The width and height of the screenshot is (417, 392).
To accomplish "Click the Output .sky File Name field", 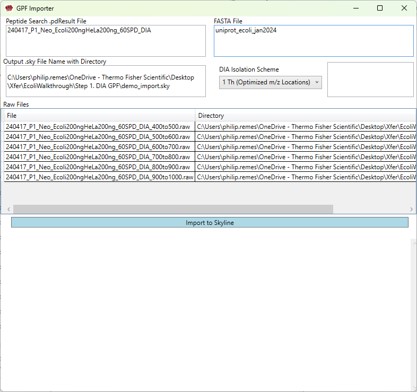I will tap(106, 81).
